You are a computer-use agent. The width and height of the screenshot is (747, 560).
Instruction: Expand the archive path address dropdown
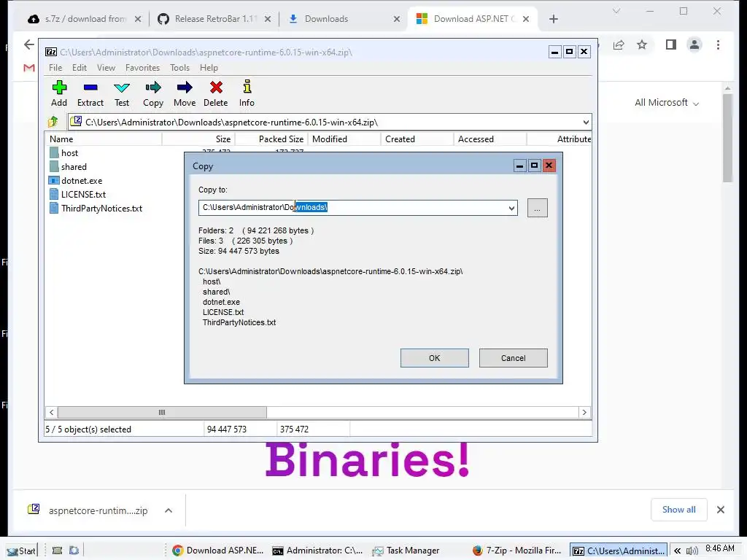pos(586,122)
